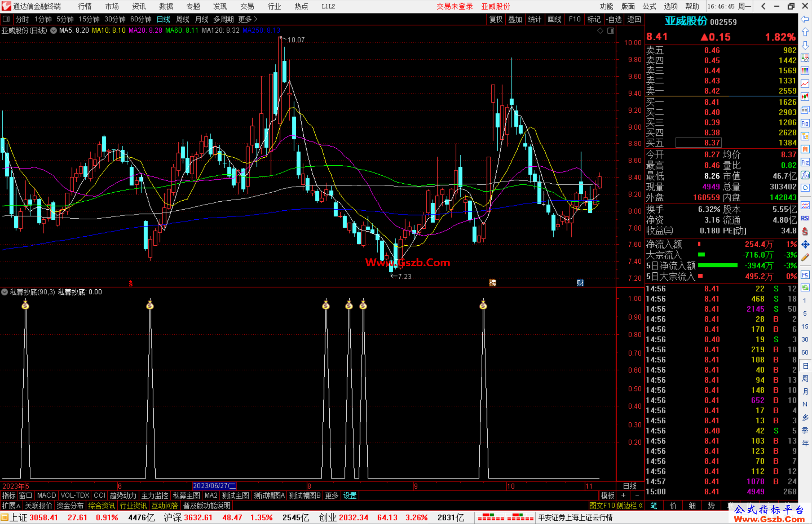Open the 图文F10 link
This screenshot has height=524, width=812.
(x=602, y=506)
